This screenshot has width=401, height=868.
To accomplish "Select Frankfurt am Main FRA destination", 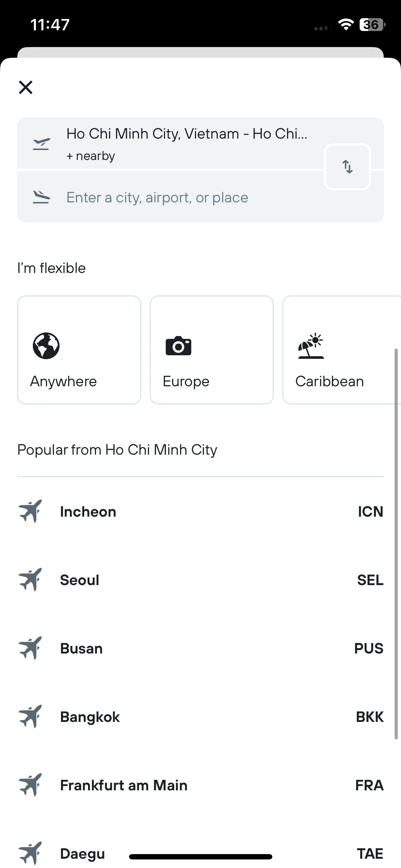I will point(201,785).
